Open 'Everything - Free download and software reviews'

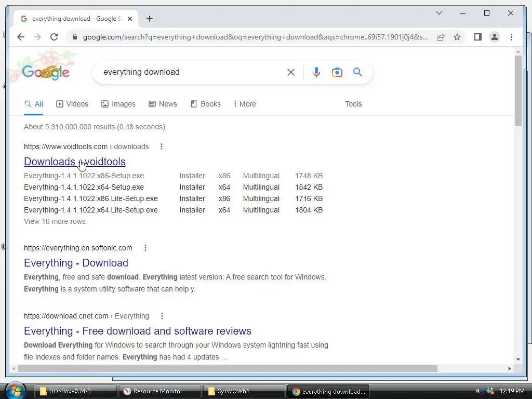click(137, 331)
